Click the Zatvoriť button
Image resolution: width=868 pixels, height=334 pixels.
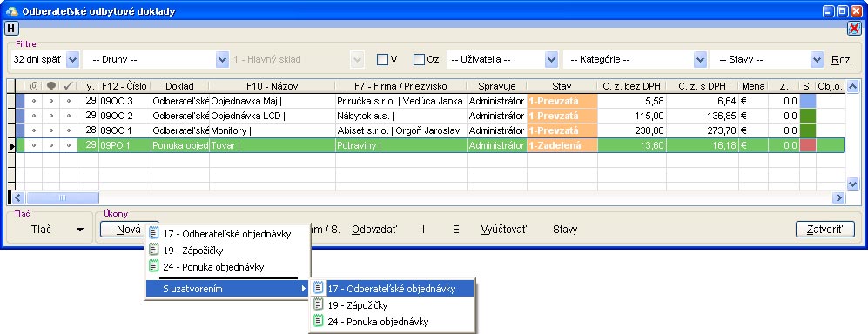(x=824, y=229)
